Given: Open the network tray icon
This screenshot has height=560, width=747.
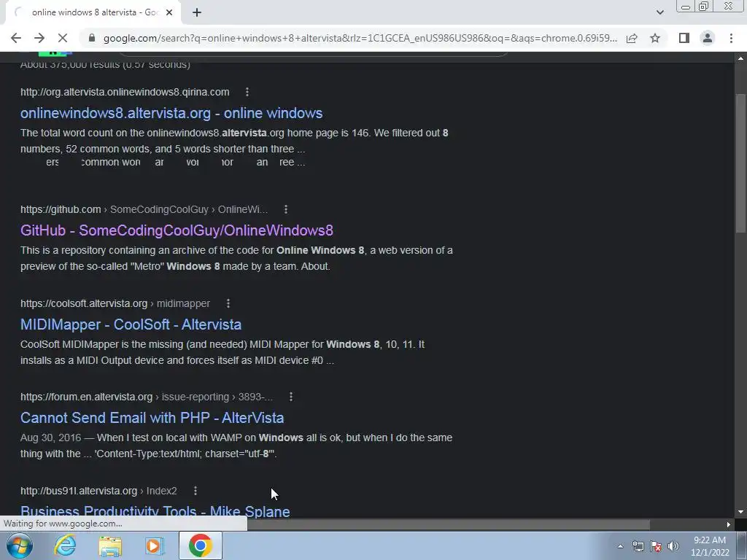Looking at the screenshot, I should [638, 546].
